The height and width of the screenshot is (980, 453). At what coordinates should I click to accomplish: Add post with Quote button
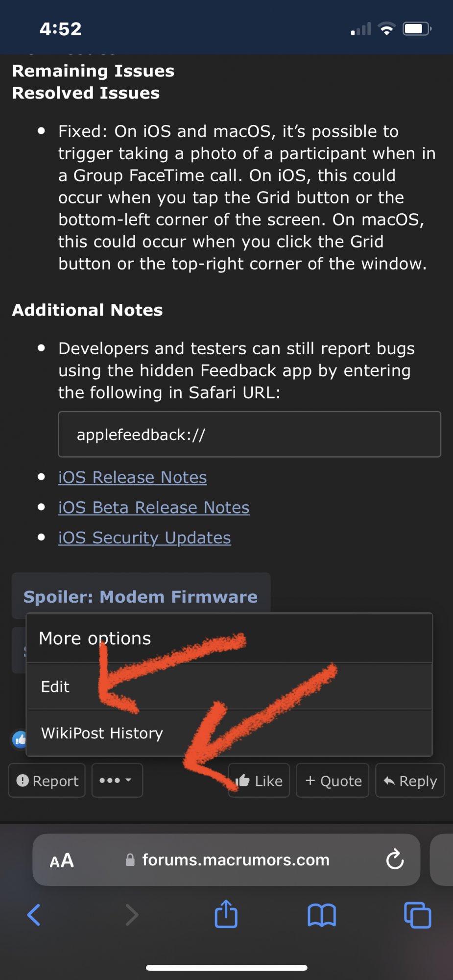pos(333,781)
